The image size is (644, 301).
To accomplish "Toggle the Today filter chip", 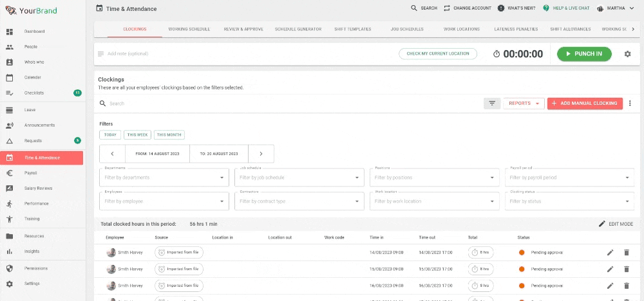I will click(110, 135).
